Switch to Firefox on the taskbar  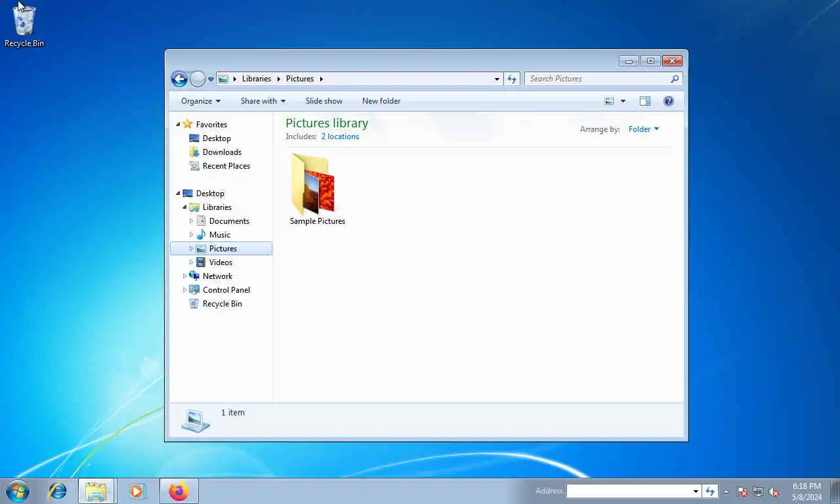click(x=178, y=491)
